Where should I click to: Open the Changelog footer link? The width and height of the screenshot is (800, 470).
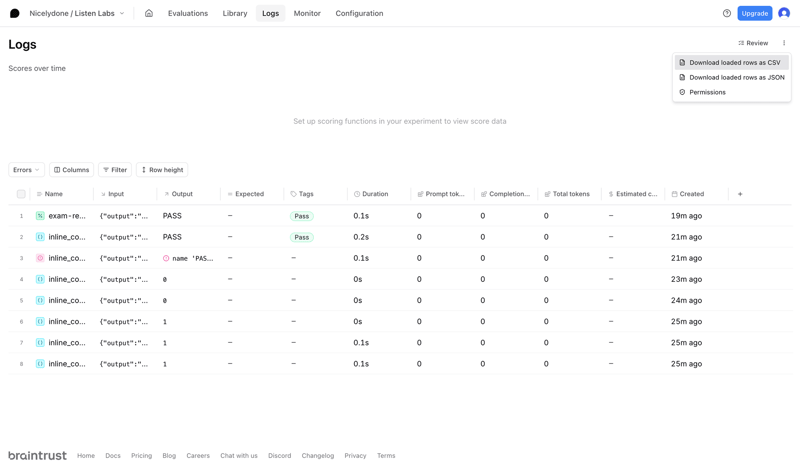tap(317, 456)
